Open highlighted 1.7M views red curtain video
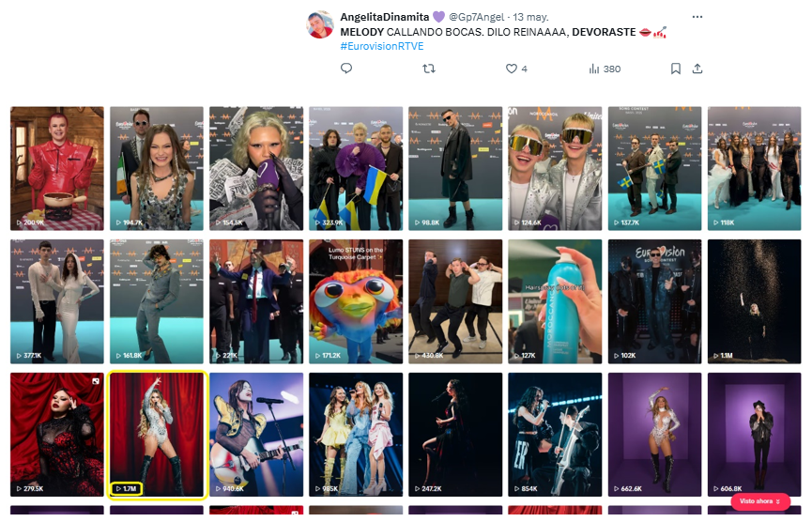812x522 pixels. point(157,435)
